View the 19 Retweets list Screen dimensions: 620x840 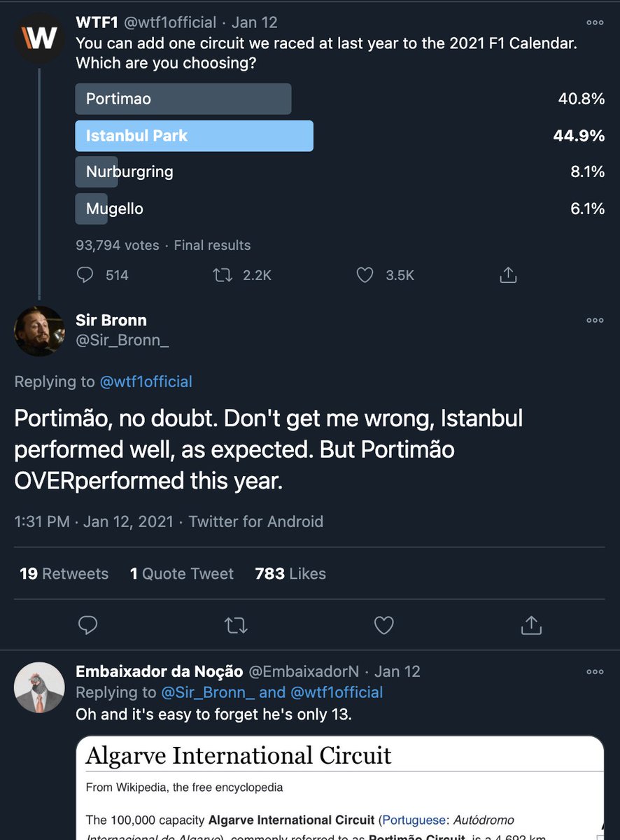64,574
